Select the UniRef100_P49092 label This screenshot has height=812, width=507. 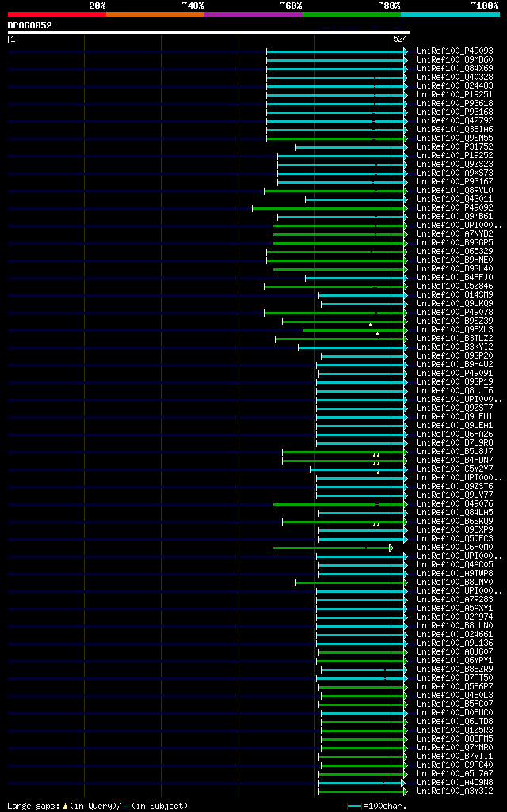pyautogui.click(x=456, y=207)
